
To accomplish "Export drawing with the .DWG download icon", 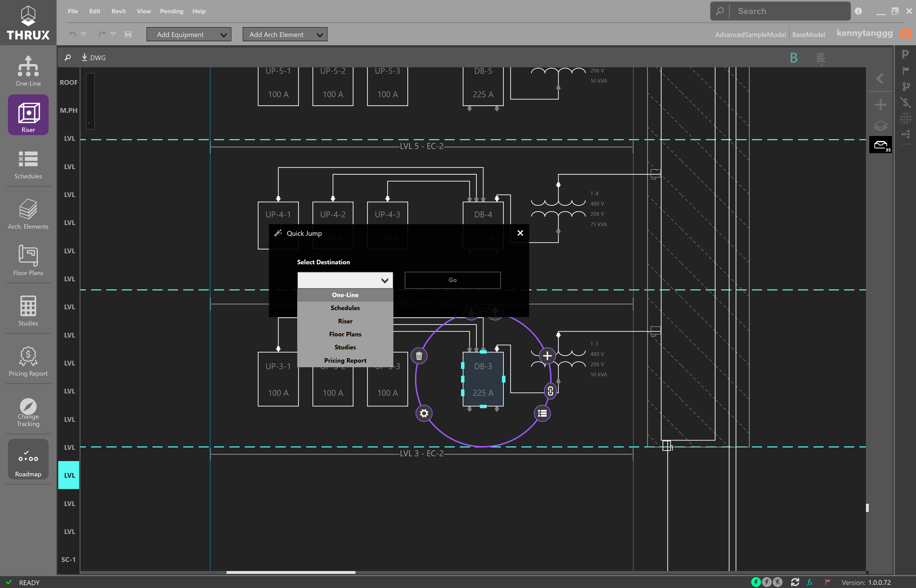I will tap(94, 58).
